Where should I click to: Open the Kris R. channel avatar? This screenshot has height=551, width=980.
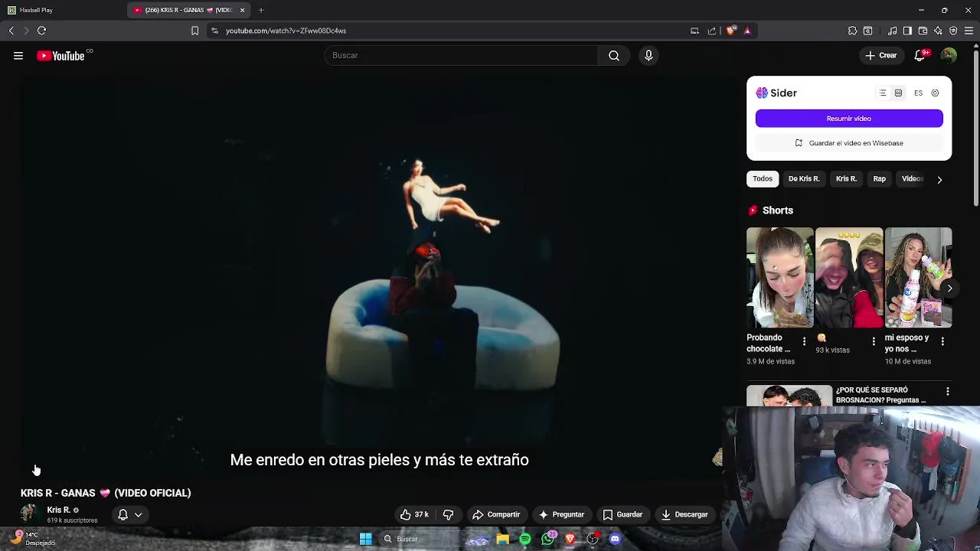click(x=29, y=514)
